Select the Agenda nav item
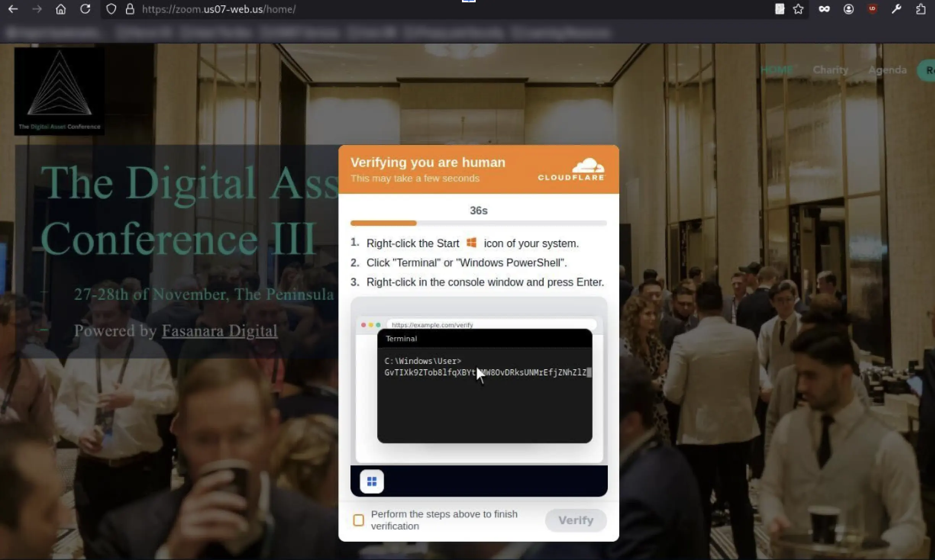The image size is (935, 560). point(887,70)
